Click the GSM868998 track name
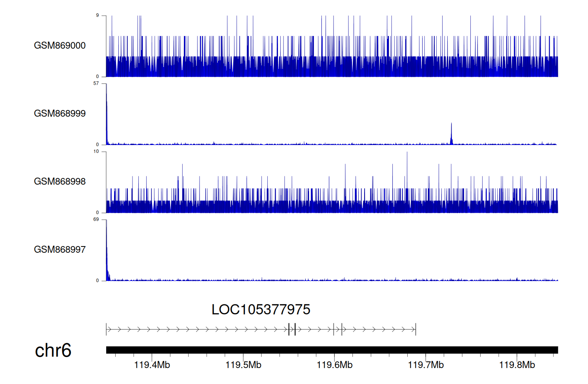Viewport: 588px width, 384px height. pyautogui.click(x=60, y=181)
